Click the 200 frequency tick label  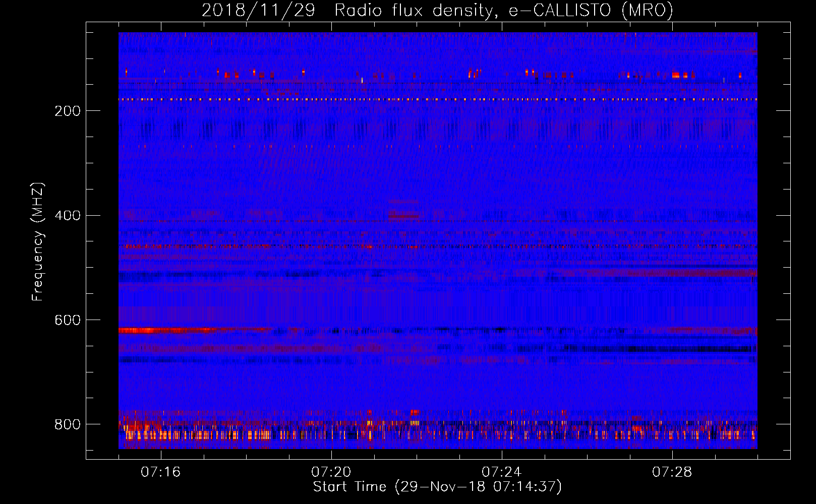tap(68, 111)
